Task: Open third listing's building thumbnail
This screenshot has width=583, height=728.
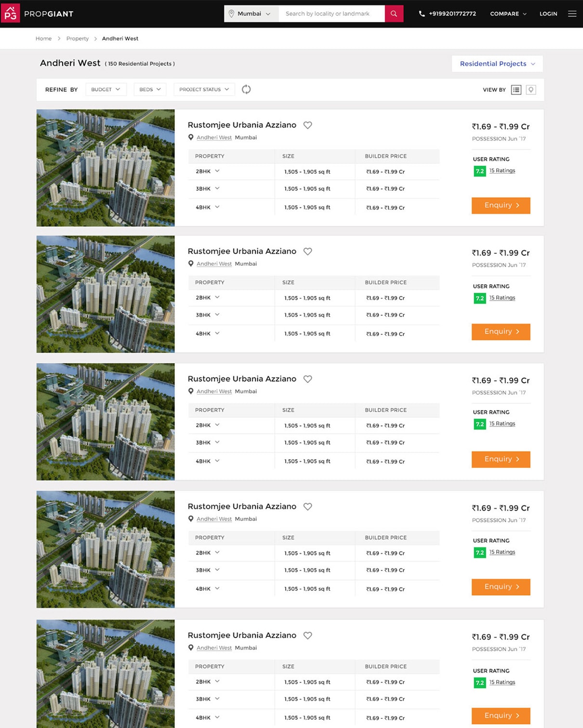Action: pos(106,422)
